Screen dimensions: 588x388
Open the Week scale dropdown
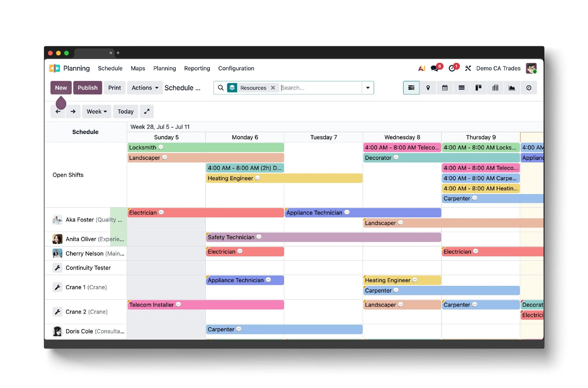[x=97, y=111]
